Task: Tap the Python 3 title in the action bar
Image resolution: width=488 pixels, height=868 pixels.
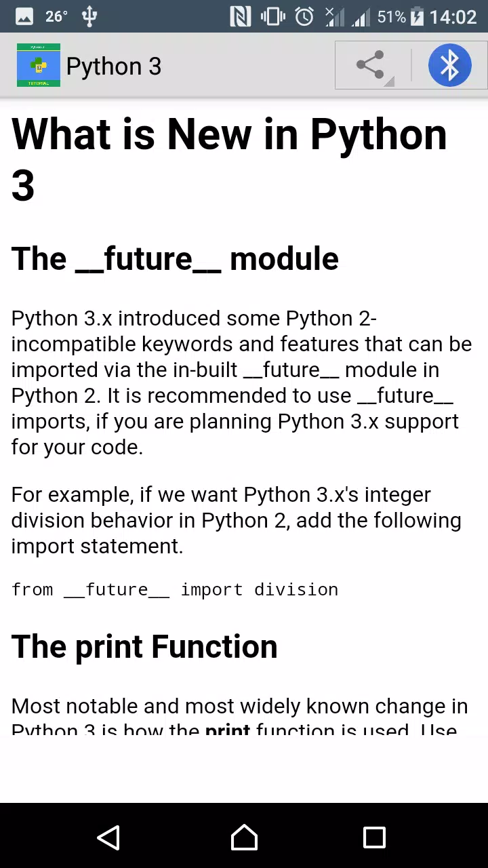Action: pyautogui.click(x=114, y=66)
